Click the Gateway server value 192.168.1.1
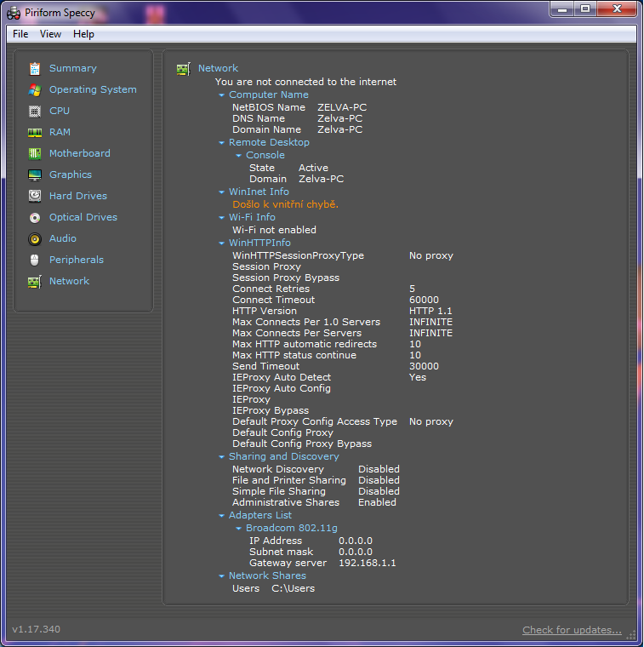Viewport: 644px width, 647px height. click(x=368, y=563)
